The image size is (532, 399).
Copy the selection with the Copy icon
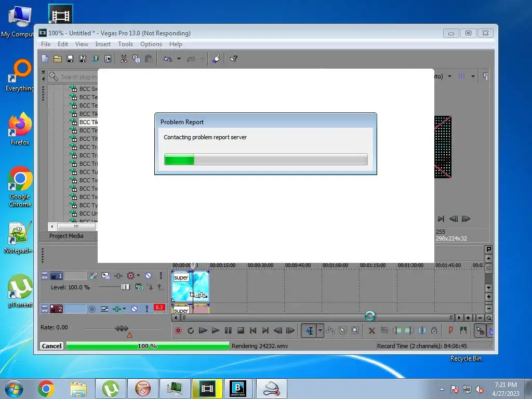coord(136,59)
